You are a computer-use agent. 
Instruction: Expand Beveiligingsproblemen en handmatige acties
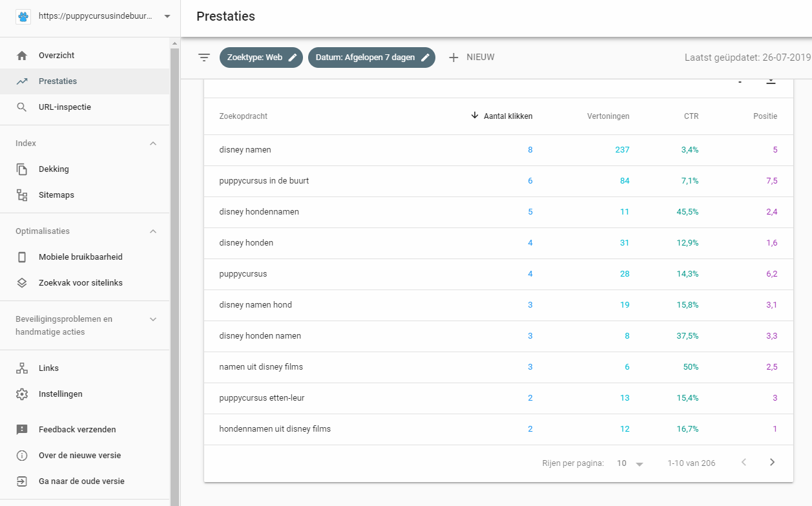click(153, 319)
